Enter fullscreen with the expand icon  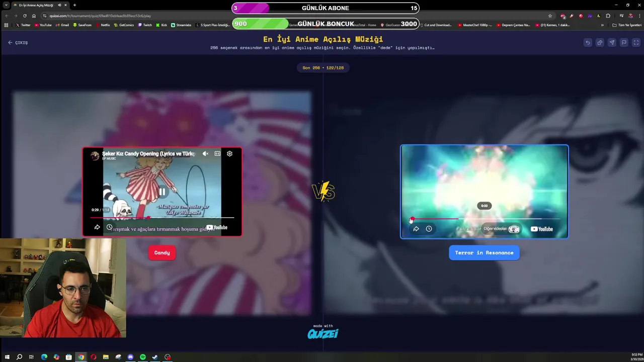click(636, 43)
